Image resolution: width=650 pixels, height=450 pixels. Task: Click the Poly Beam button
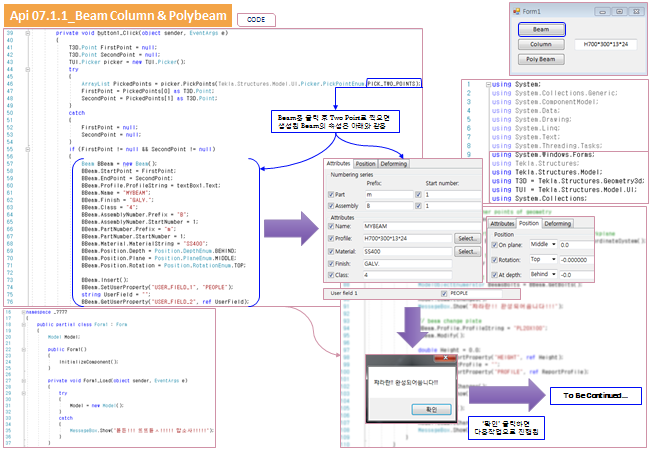point(539,60)
